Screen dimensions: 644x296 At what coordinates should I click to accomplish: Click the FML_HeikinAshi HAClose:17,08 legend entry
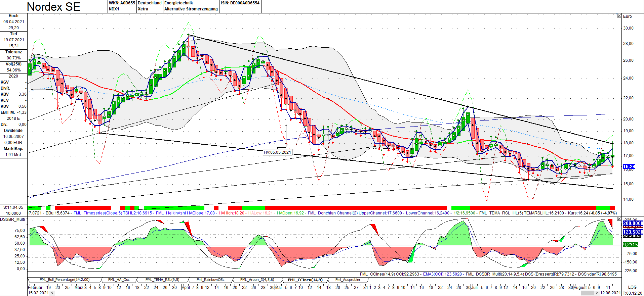tap(185, 213)
